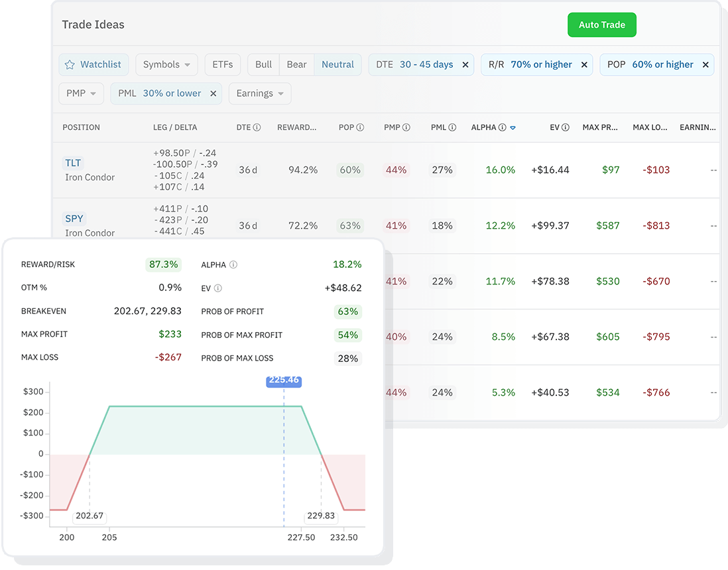This screenshot has height=570, width=728.
Task: Click the Watchlist star icon
Action: coord(69,64)
